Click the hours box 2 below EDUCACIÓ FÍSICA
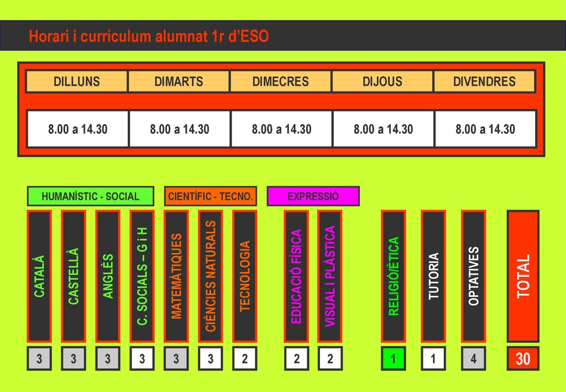Screen dimensions: 566x392 tap(297, 358)
